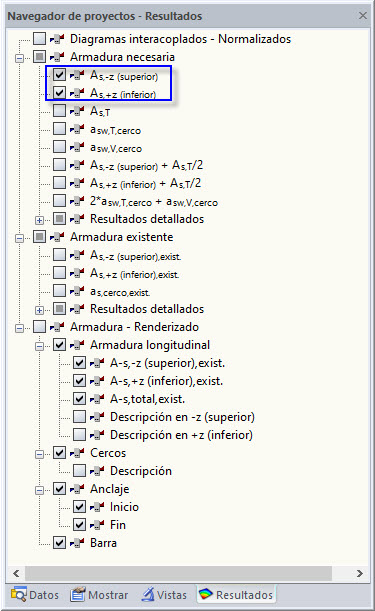Check Descripción under Cercos
375x611 pixels.
point(80,471)
